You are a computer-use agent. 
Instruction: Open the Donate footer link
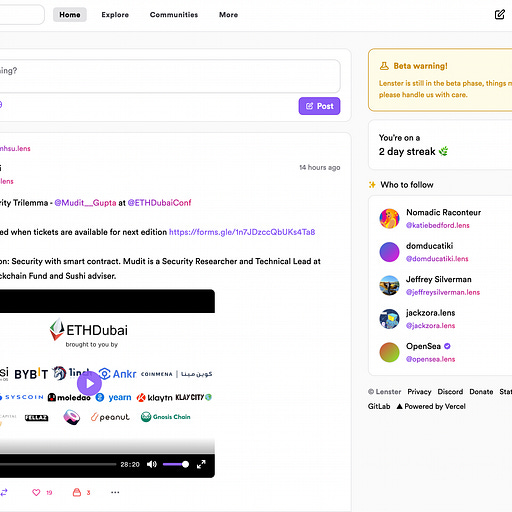click(x=481, y=392)
